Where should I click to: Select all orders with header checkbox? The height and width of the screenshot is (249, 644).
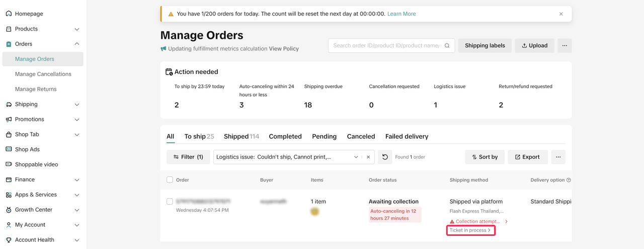coord(170,180)
